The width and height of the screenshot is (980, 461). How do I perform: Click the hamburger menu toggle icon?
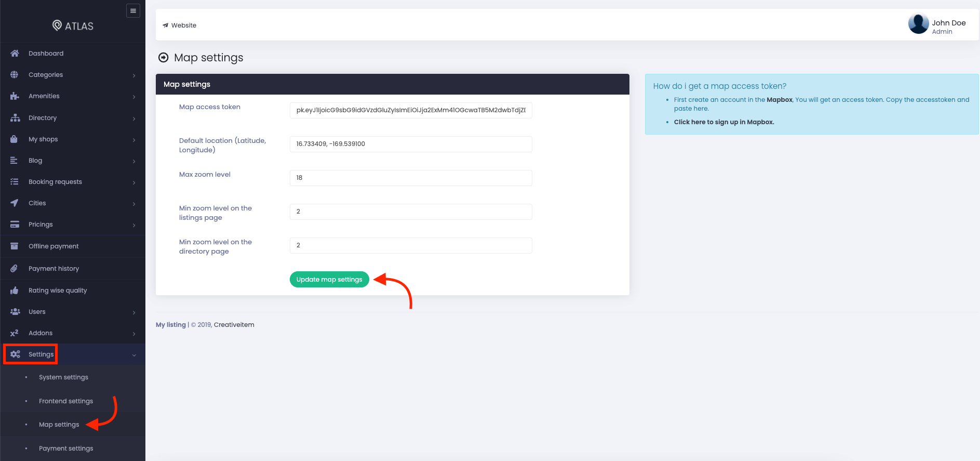[x=133, y=10]
